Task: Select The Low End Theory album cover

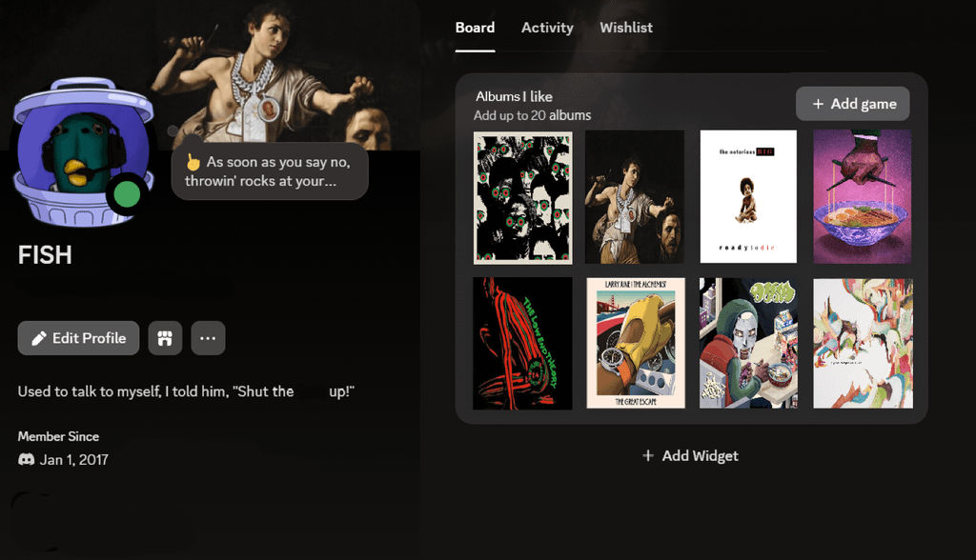Action: point(522,344)
